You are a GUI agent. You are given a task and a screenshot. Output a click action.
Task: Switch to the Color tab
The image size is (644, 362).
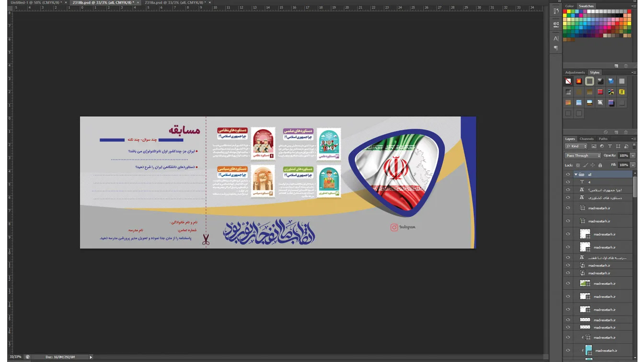pos(569,6)
